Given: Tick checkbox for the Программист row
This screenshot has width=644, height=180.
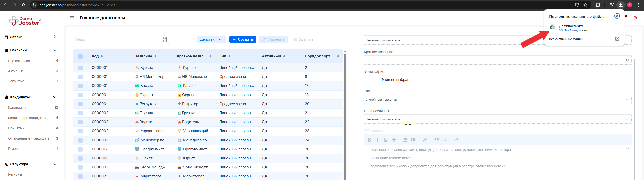Looking at the screenshot, I should [80, 149].
